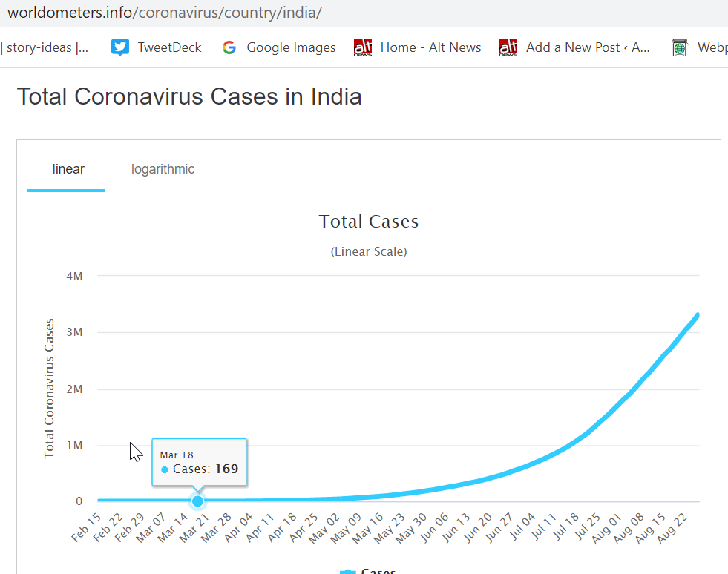Switch to the logarithmic tab
728x574 pixels.
click(163, 169)
